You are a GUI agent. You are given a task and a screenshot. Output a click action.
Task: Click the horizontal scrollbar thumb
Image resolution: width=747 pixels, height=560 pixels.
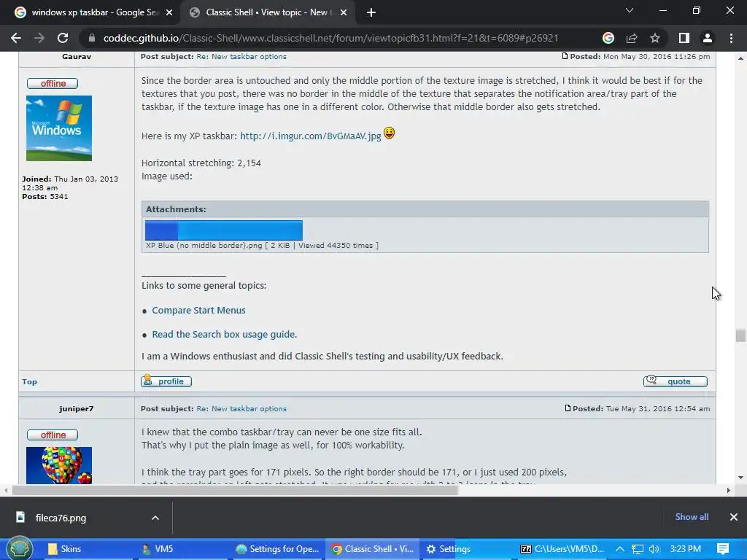click(x=236, y=490)
